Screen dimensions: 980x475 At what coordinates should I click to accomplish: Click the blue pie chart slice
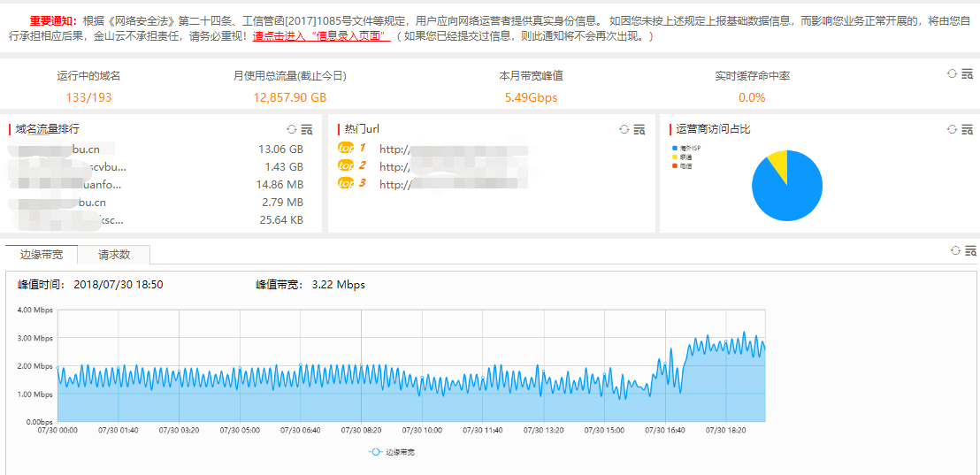792,195
